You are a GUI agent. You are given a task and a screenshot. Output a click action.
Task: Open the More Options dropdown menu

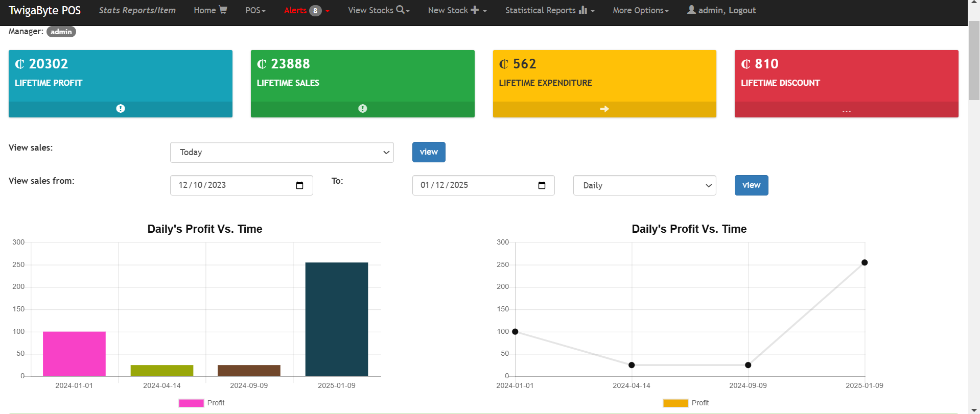[x=640, y=10]
